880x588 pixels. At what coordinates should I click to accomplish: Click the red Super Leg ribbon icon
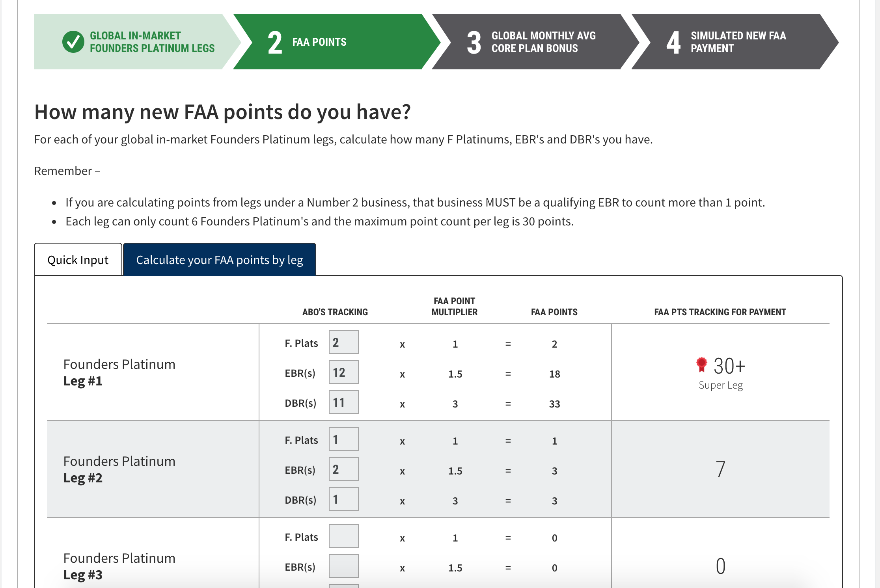[701, 365]
